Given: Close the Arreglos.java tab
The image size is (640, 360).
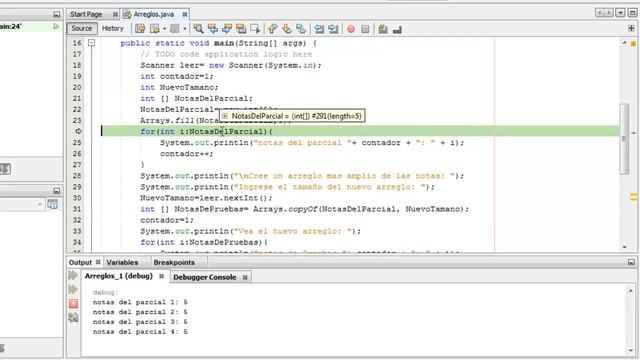Looking at the screenshot, I should click(x=184, y=14).
